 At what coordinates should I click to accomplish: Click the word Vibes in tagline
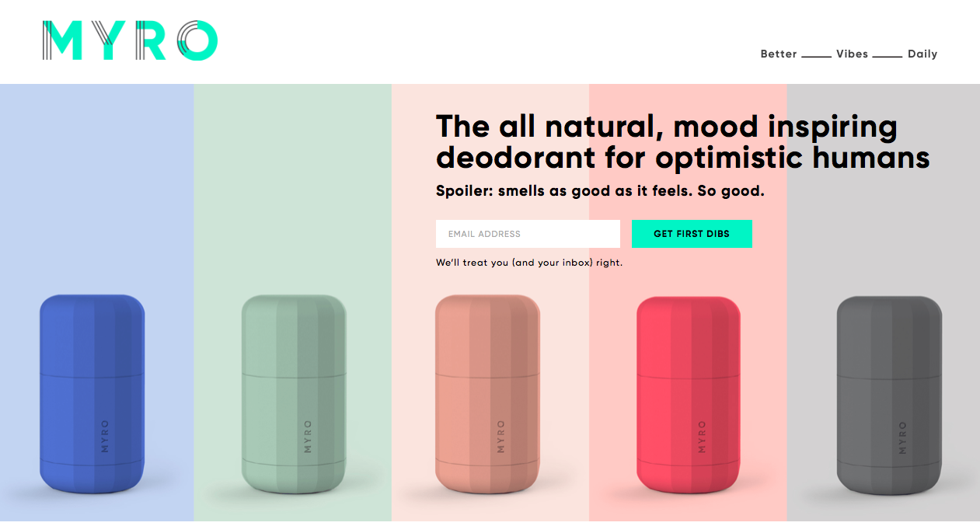point(852,54)
